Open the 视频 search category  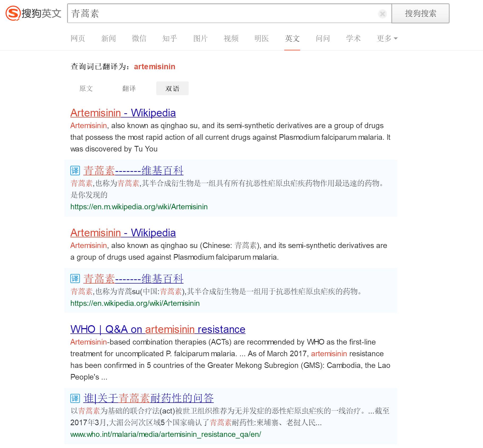[231, 38]
